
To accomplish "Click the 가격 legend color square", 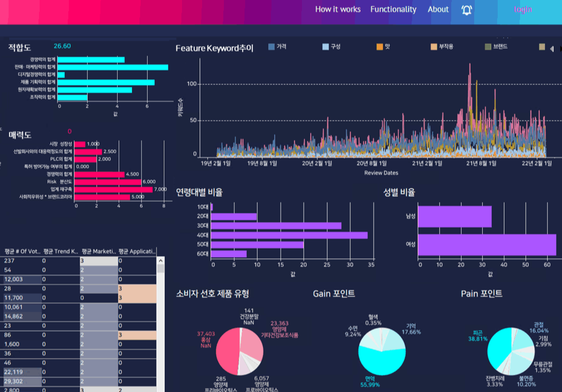I will (x=272, y=46).
